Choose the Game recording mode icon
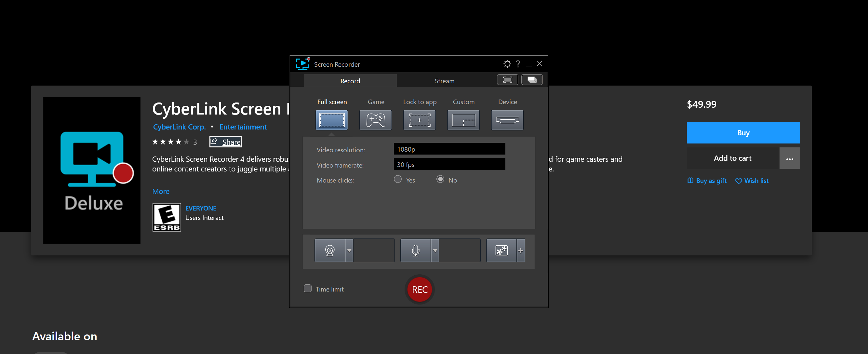 pyautogui.click(x=375, y=120)
